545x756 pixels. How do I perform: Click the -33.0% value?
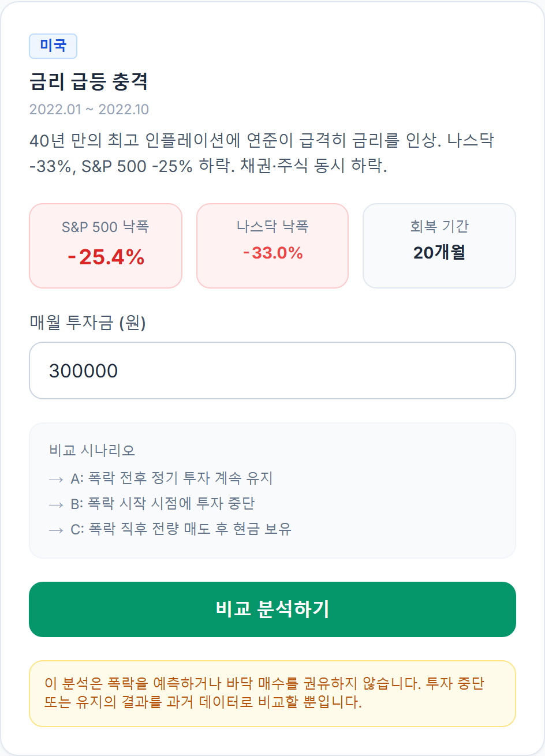(272, 253)
